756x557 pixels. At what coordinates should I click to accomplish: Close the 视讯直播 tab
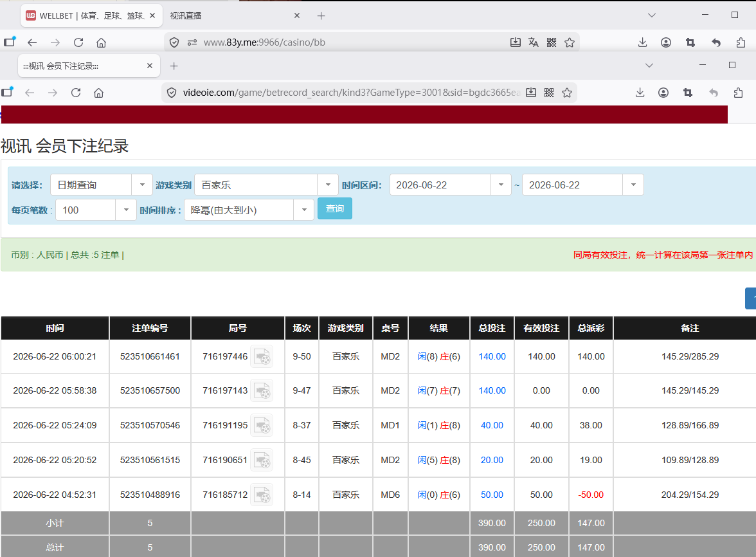(297, 16)
